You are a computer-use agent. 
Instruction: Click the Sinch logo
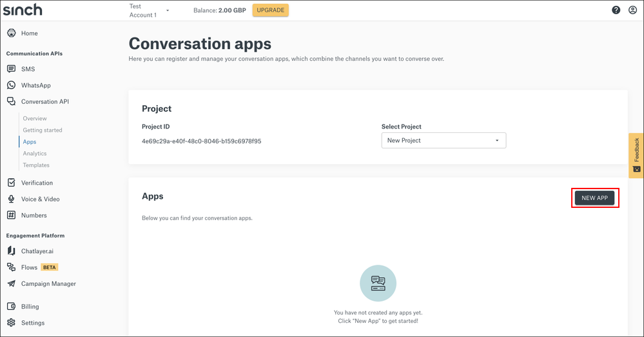pyautogui.click(x=23, y=10)
